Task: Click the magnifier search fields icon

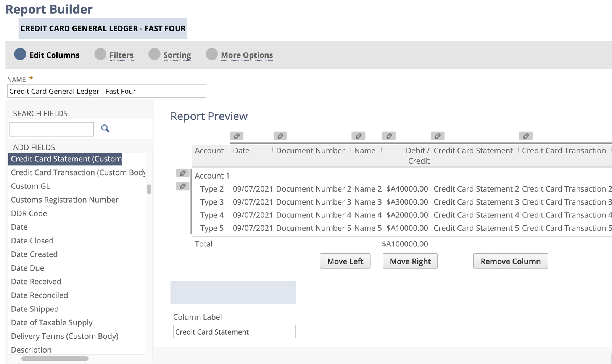Action: point(105,129)
